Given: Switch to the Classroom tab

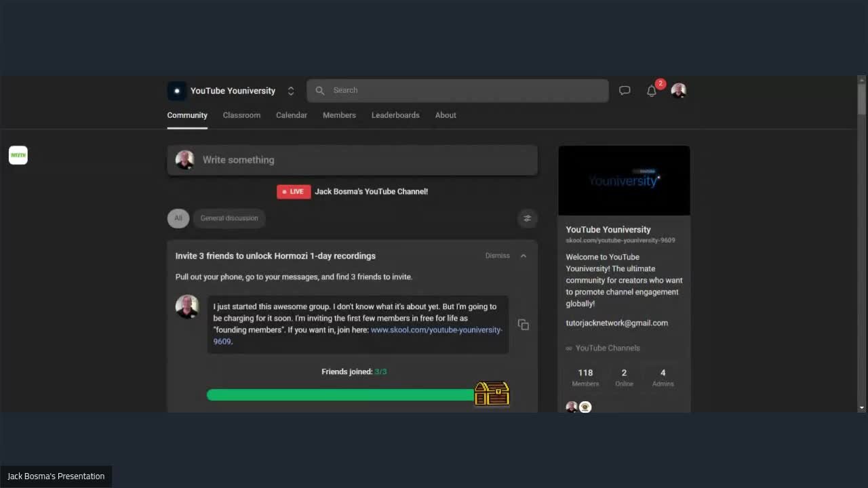Looking at the screenshot, I should click(241, 115).
